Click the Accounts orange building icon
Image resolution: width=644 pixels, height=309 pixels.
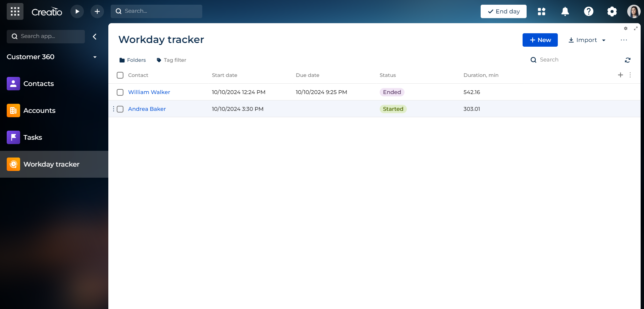(x=13, y=111)
